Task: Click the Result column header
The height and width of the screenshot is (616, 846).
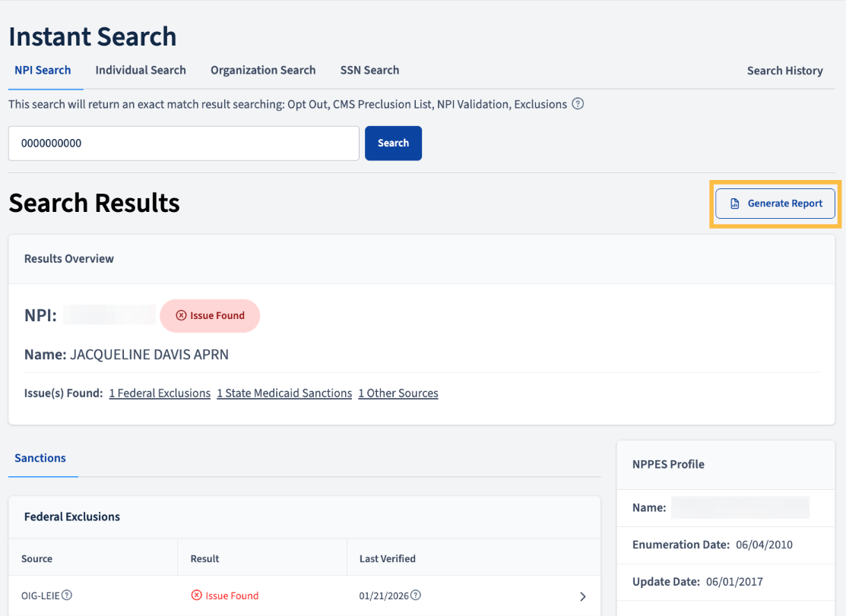Action: 204,559
